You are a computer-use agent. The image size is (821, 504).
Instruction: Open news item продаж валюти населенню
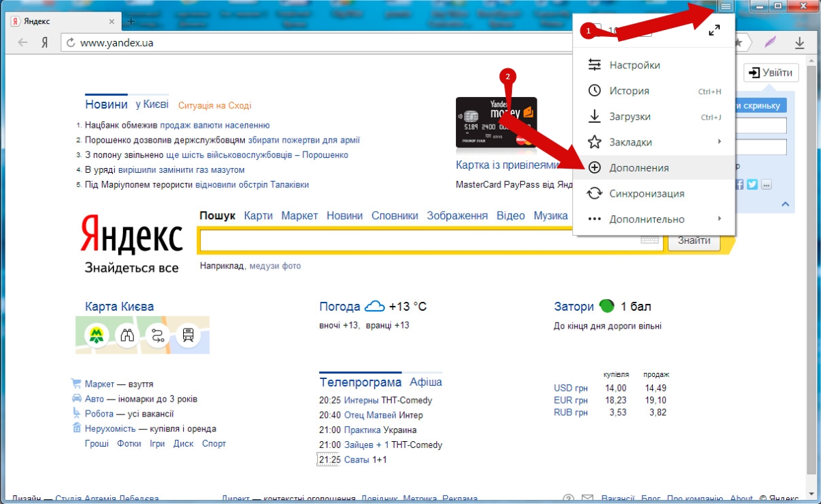tap(215, 125)
